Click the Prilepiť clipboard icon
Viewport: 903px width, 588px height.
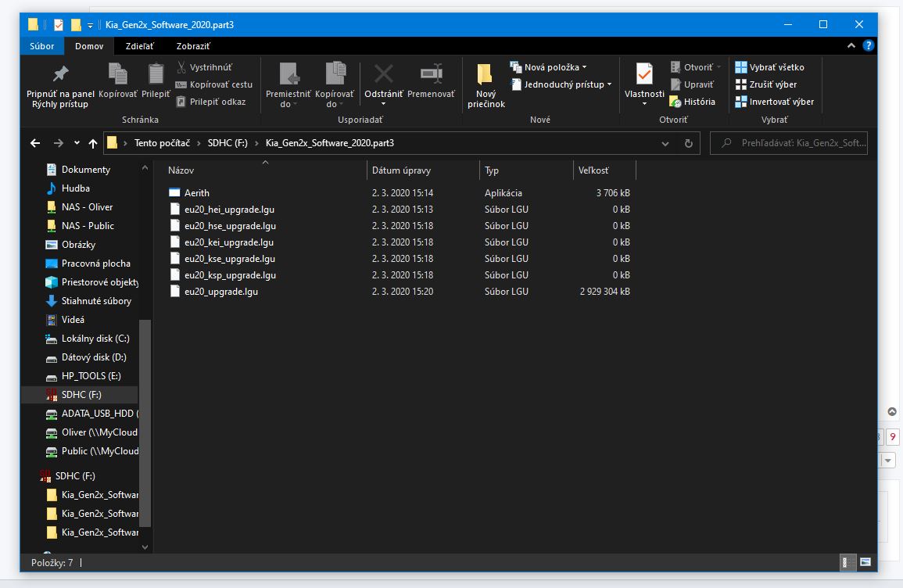(156, 73)
